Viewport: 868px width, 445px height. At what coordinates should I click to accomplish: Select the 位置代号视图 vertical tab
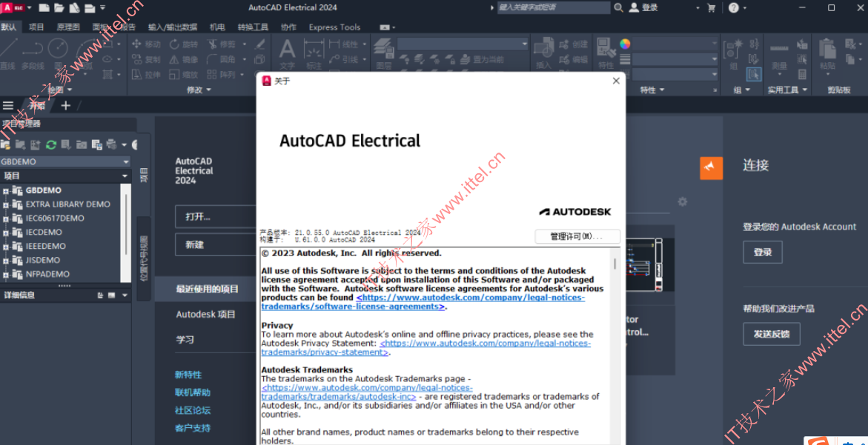143,258
